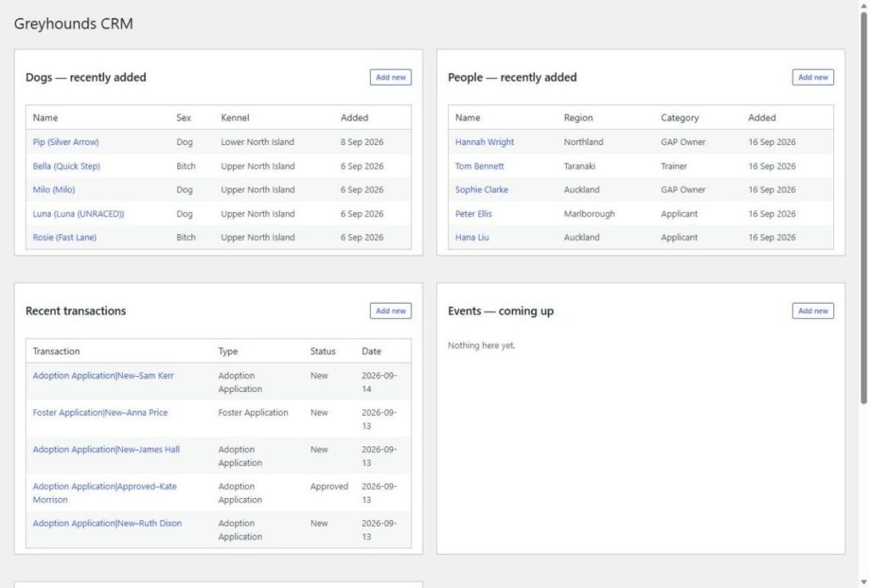
Task: Click Add new in Recent transactions panel
Action: [x=390, y=311]
